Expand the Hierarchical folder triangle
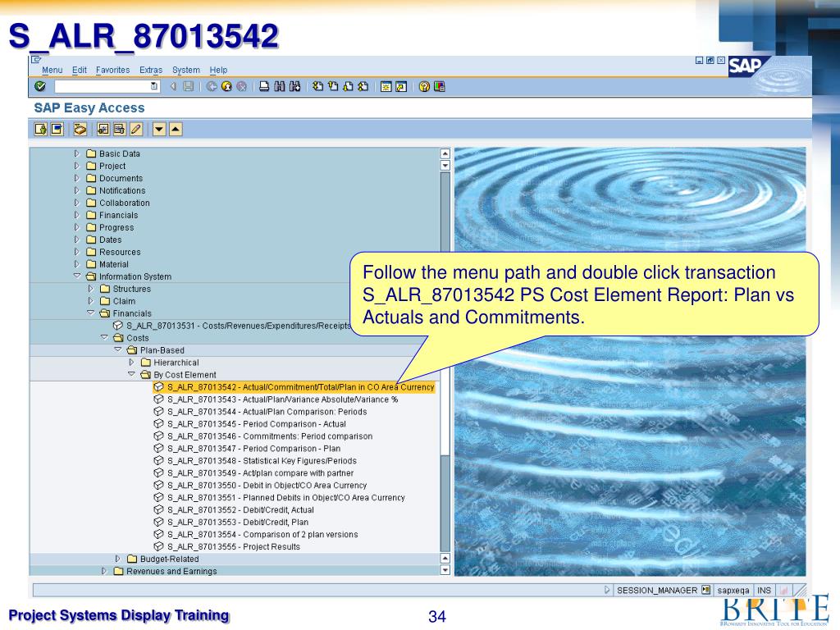840x630 pixels. (x=131, y=363)
